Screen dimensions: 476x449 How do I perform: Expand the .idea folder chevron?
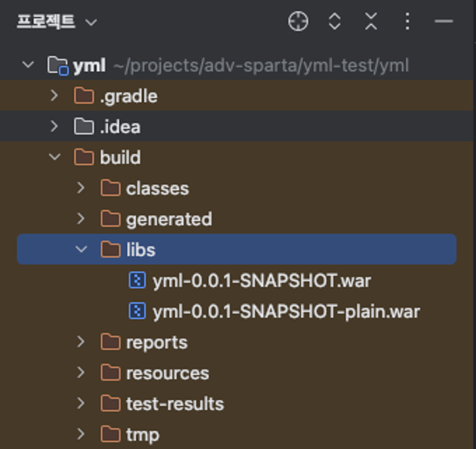pyautogui.click(x=54, y=126)
